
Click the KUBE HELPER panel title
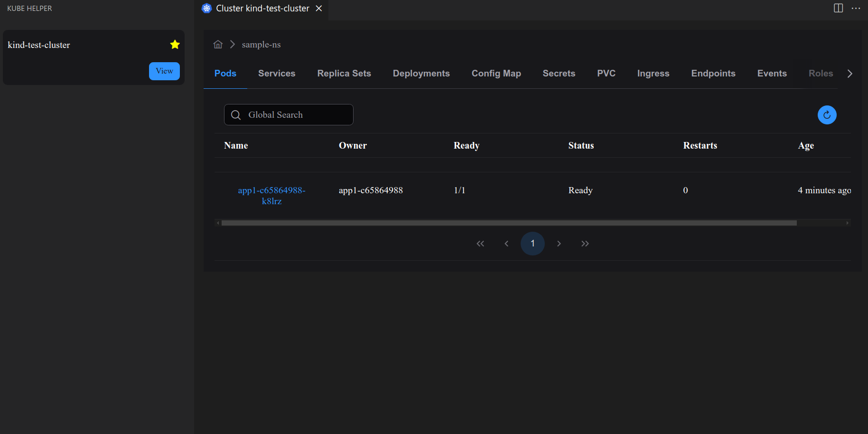click(29, 9)
